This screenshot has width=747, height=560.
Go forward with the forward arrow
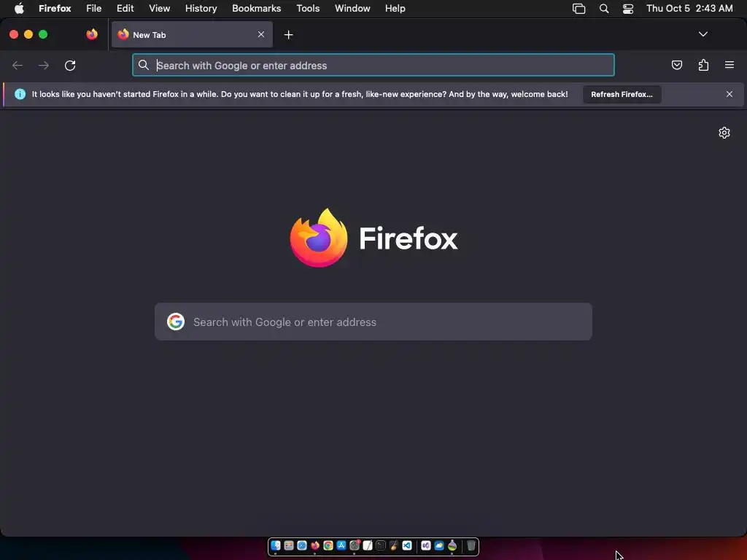pos(43,65)
